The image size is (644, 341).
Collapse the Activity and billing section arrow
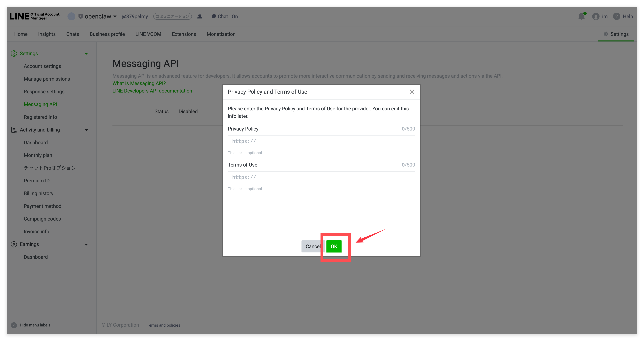point(86,130)
